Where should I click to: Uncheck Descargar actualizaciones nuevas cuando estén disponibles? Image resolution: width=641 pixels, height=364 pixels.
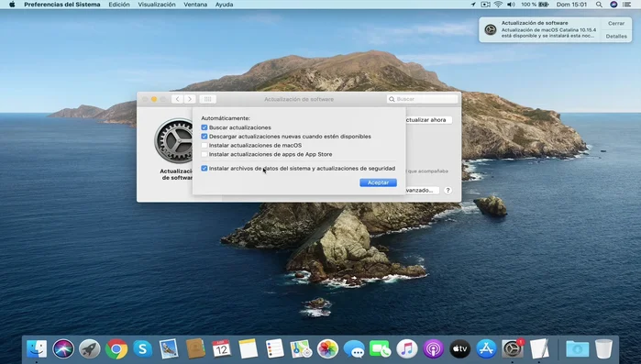tap(204, 137)
